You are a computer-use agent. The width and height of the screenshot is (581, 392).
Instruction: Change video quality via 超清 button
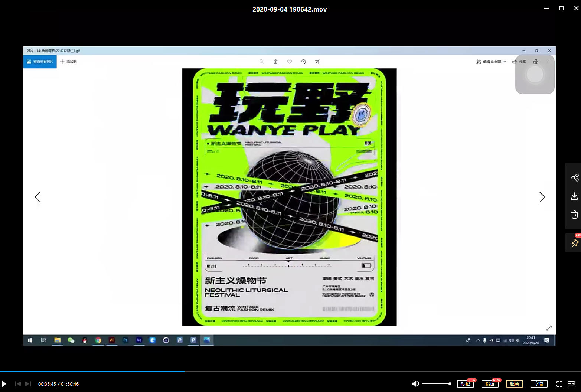click(x=515, y=384)
